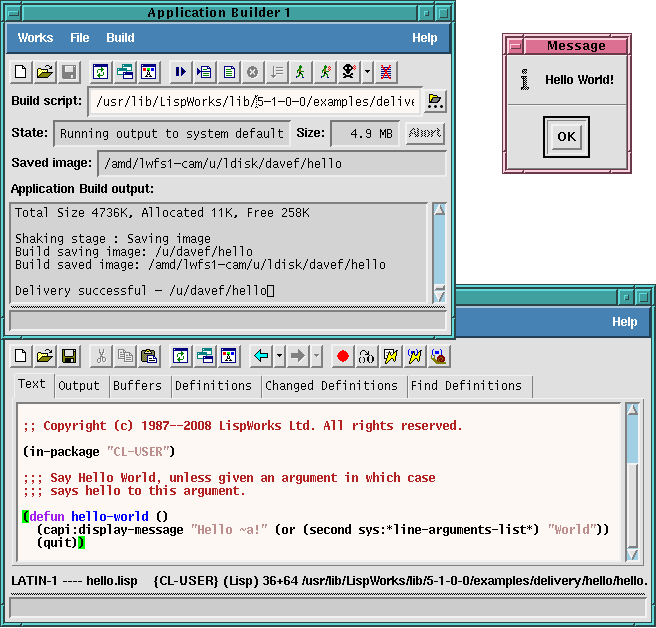Click the cyan Back arrow in Editor
This screenshot has height=628, width=656.
click(x=261, y=356)
